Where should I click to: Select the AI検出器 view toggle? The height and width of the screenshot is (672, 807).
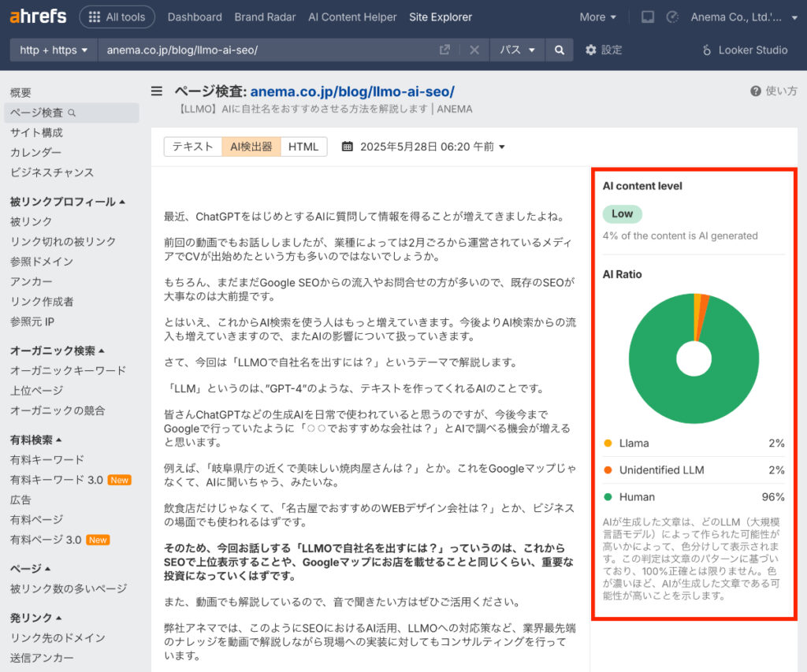[251, 147]
